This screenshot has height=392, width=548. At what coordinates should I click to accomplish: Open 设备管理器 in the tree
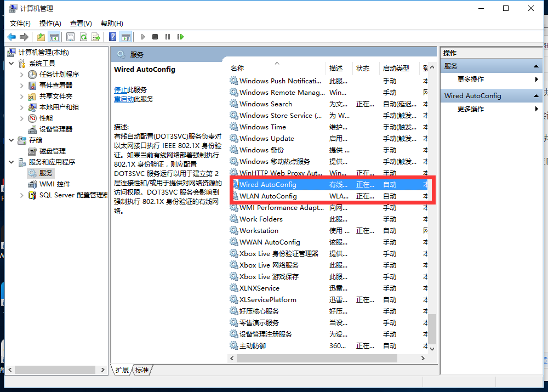[x=56, y=129]
